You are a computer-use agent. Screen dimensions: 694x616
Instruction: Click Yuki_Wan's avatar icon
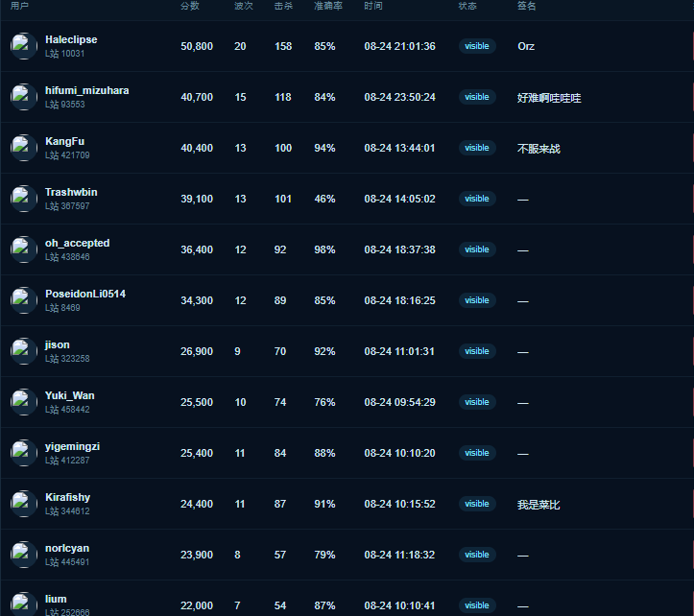pos(24,402)
